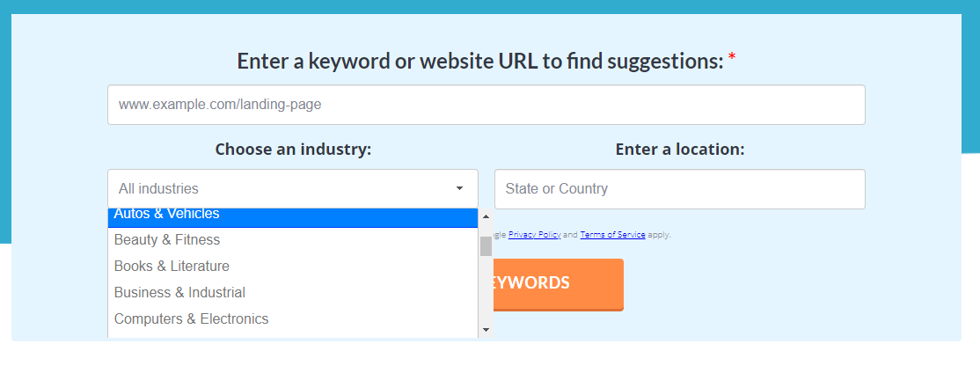
Task: Open the All industries dropdown
Action: 292,188
